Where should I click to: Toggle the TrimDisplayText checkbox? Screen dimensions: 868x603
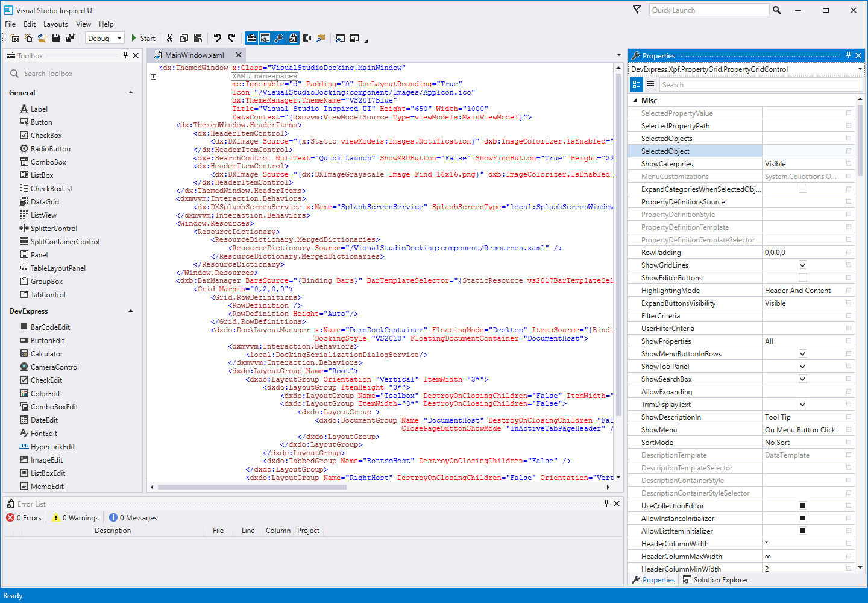[803, 404]
